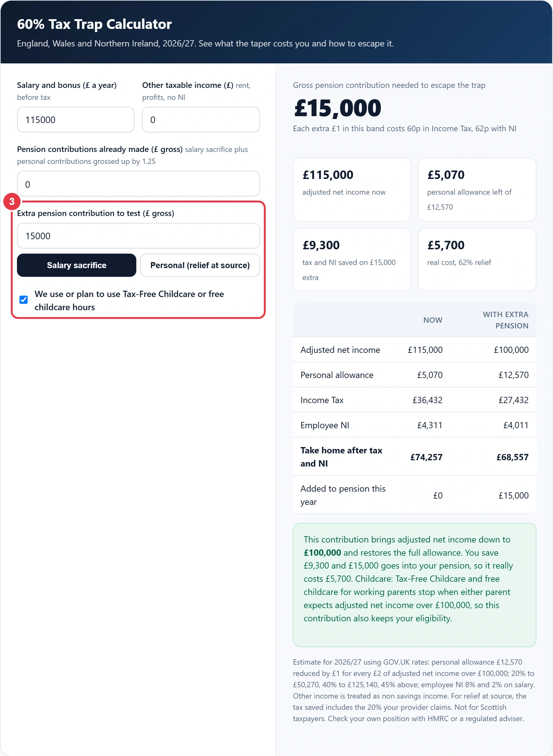The image size is (553, 756).
Task: Click the tax and NI saved card
Action: [x=352, y=260]
